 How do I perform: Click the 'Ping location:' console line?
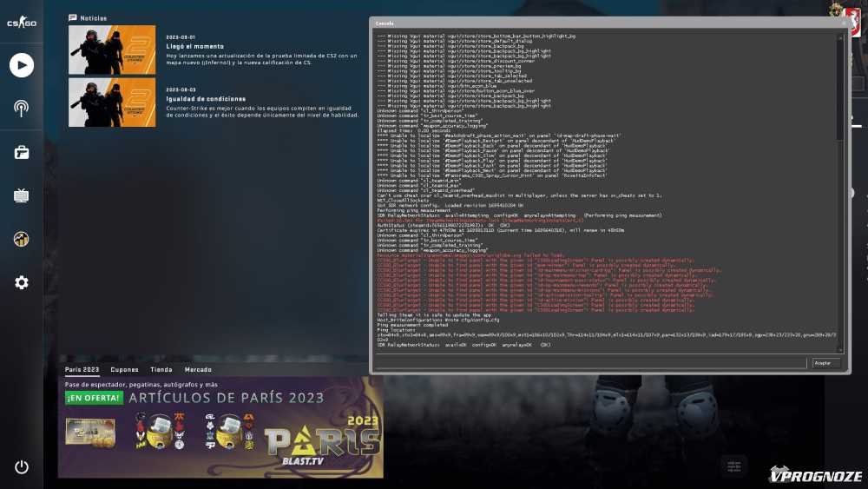tap(396, 330)
